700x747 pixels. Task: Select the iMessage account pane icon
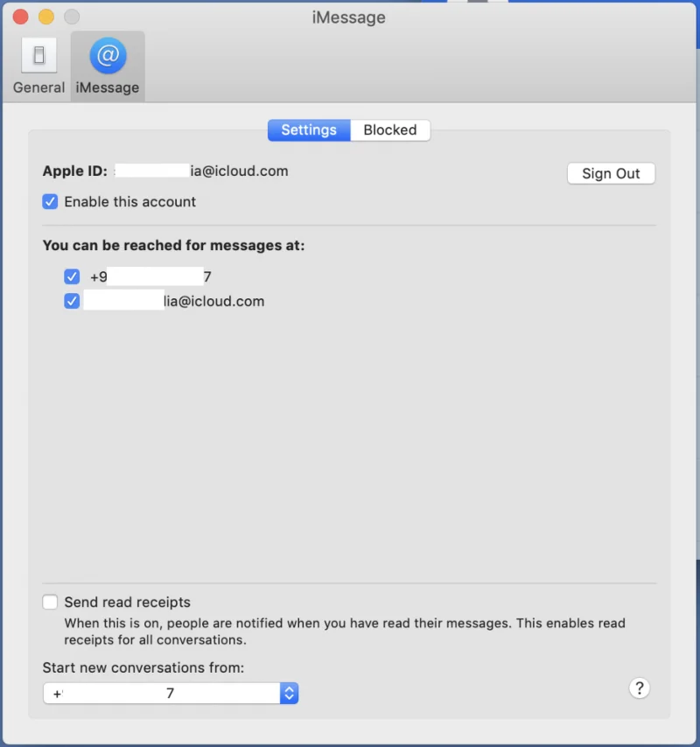pyautogui.click(x=107, y=66)
